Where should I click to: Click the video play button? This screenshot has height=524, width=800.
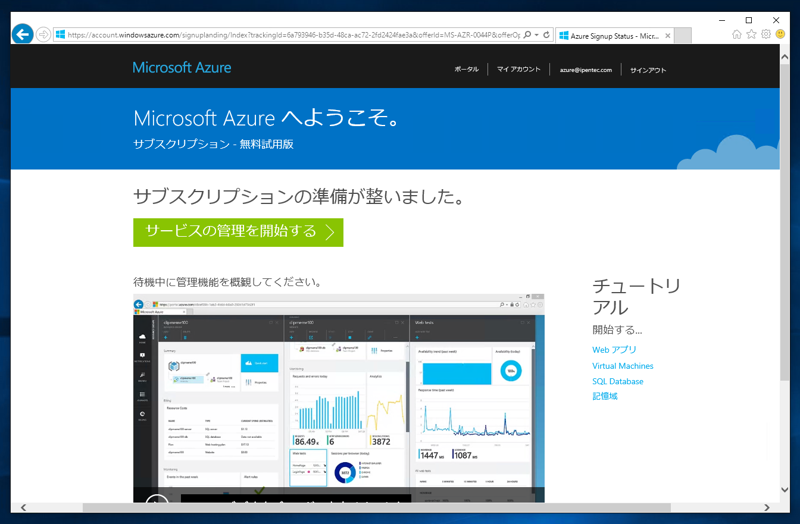(157, 499)
